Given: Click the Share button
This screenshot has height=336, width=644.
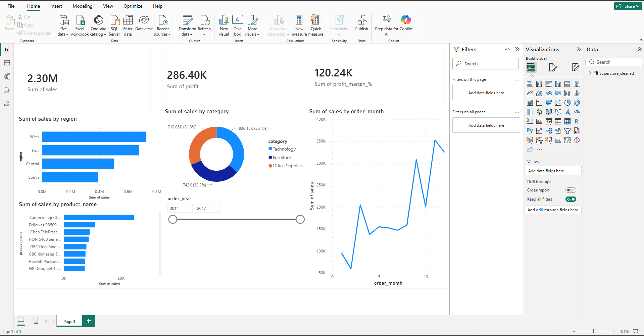Looking at the screenshot, I should point(628,6).
